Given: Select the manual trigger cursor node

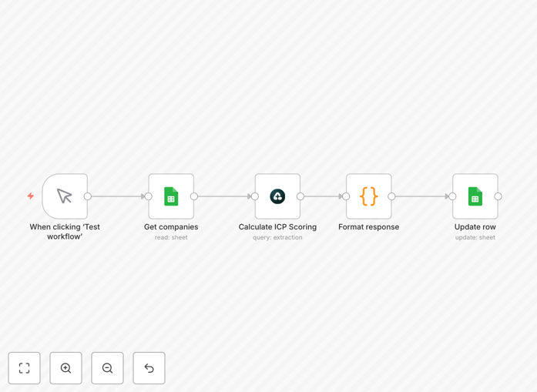Looking at the screenshot, I should (65, 196).
